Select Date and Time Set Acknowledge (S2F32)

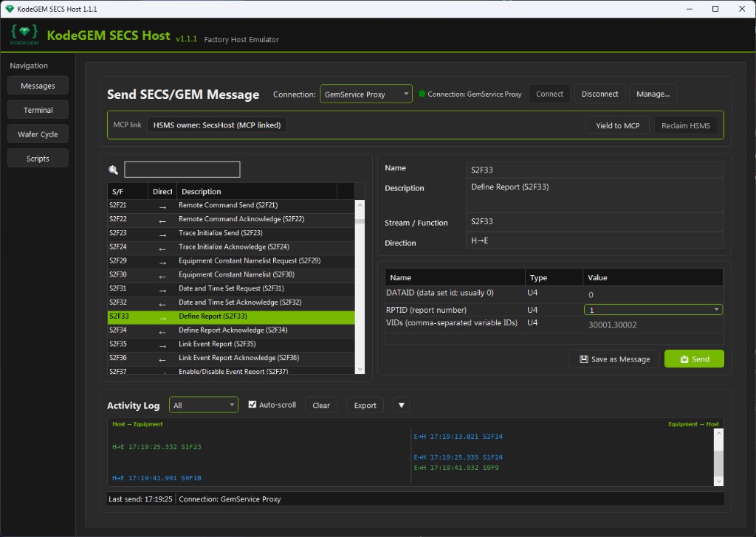(231, 302)
